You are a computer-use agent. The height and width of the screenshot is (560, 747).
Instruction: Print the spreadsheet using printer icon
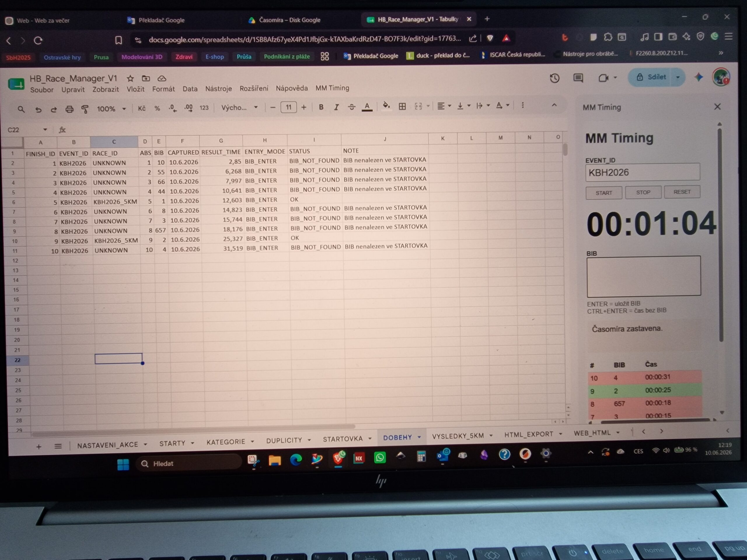69,109
